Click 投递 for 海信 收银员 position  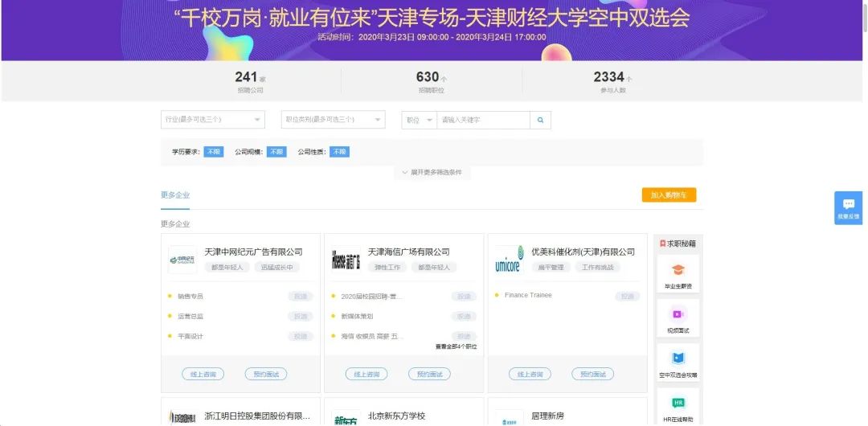click(x=464, y=336)
